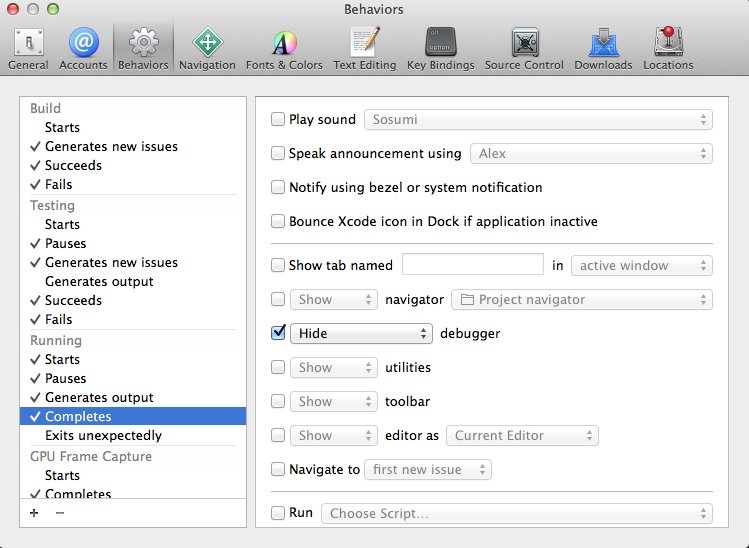Open the Choose Script dropdown
Image resolution: width=749 pixels, height=548 pixels.
click(x=517, y=513)
